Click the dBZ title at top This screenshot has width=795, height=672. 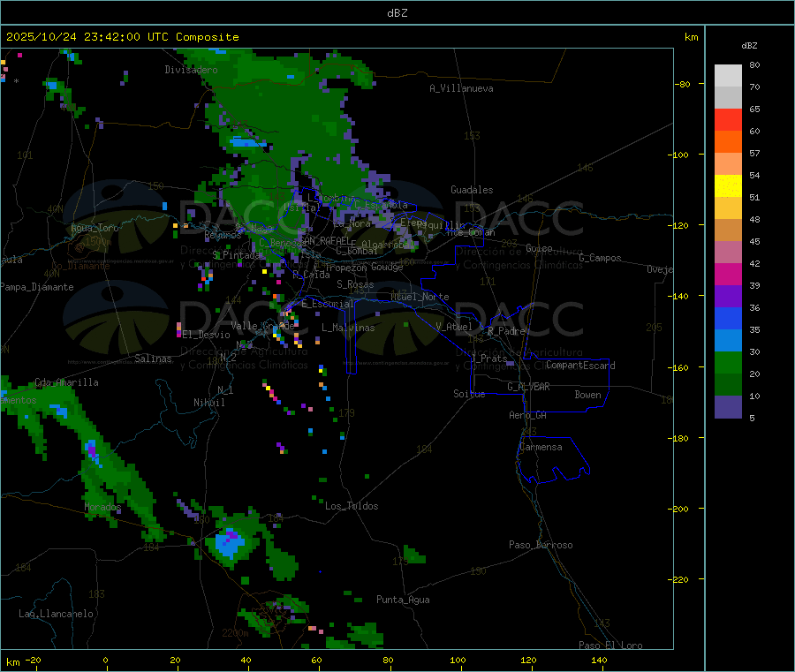coord(397,13)
